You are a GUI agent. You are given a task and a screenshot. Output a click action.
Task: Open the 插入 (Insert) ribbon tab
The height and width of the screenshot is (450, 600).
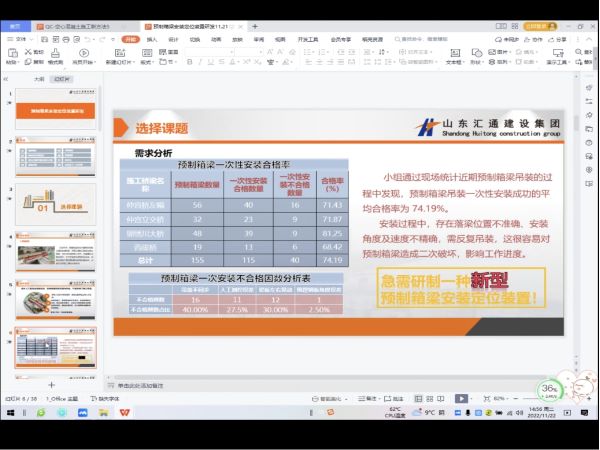pos(152,39)
